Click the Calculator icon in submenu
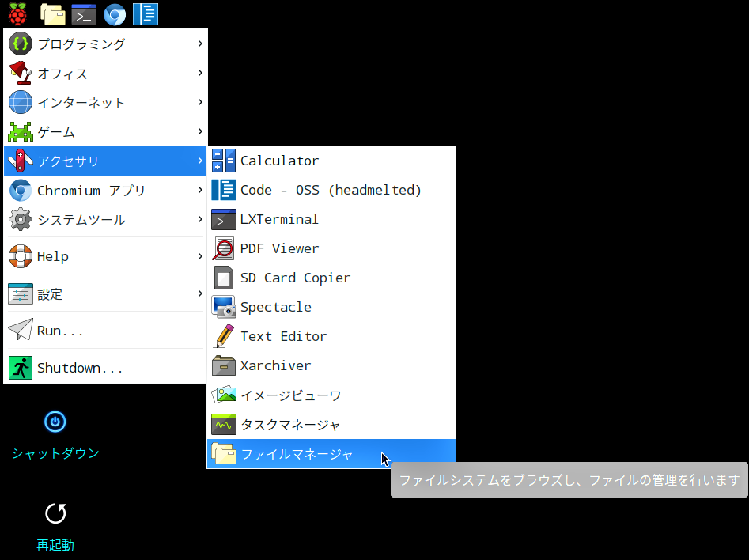Viewport: 749px width, 560px height. (x=224, y=161)
